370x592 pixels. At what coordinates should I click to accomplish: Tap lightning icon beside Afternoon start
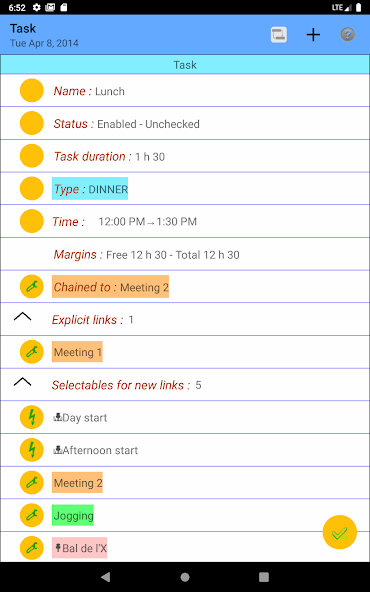(x=32, y=450)
